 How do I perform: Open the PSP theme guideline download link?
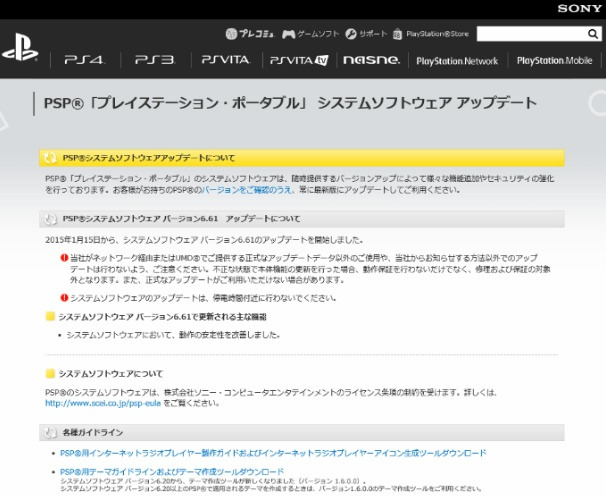pyautogui.click(x=172, y=471)
